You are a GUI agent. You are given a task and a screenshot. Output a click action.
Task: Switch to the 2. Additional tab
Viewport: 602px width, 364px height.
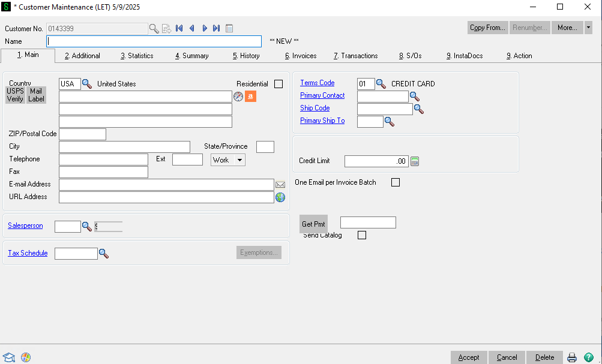coord(82,56)
